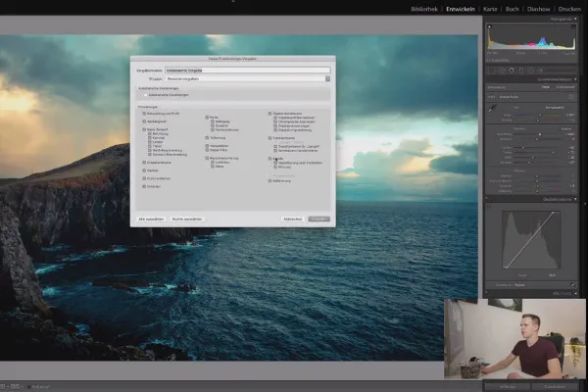588x392 pixels.
Task: Toggle Chromatische Aberration checkbox
Action: 275,122
